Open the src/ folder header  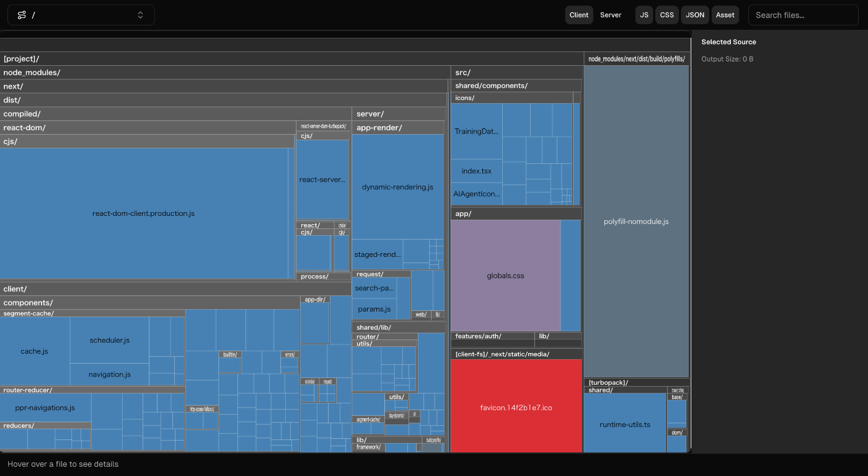pos(516,73)
